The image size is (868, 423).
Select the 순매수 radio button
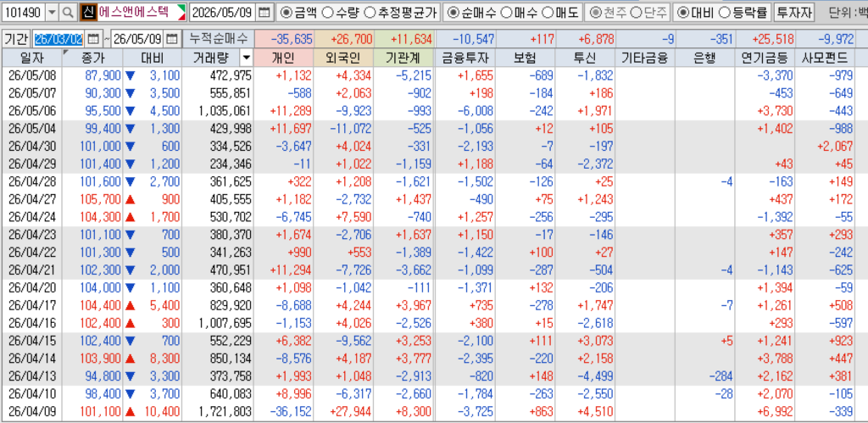[453, 12]
